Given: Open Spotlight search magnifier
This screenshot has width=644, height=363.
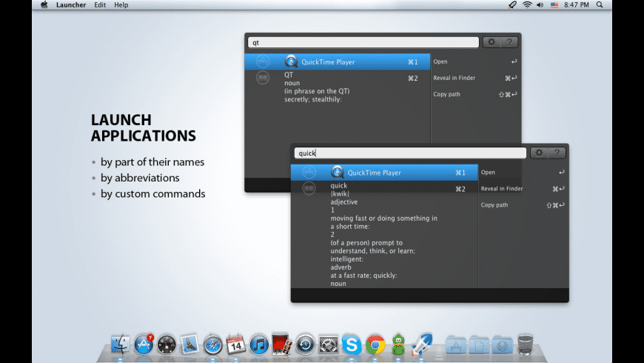Looking at the screenshot, I should click(x=600, y=5).
